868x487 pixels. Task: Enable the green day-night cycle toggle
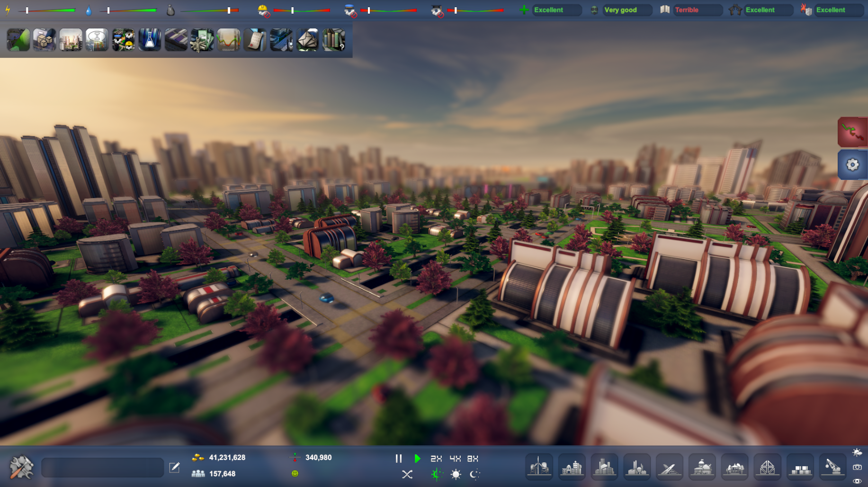(x=437, y=474)
